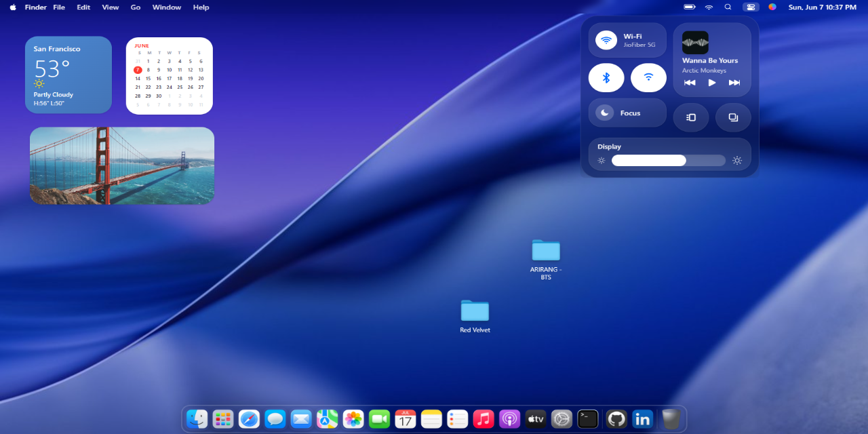Close Control Center via menu bar icon
The width and height of the screenshot is (868, 434).
click(751, 7)
